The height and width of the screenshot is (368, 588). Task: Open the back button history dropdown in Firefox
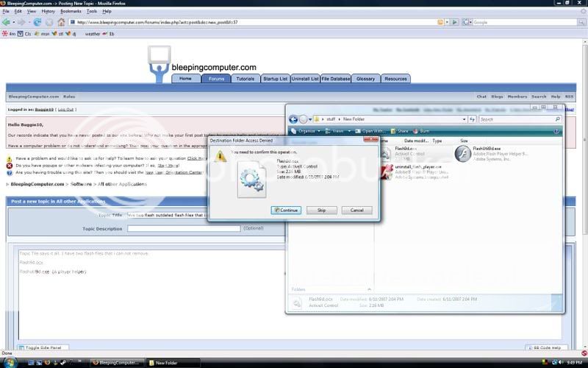coord(13,23)
